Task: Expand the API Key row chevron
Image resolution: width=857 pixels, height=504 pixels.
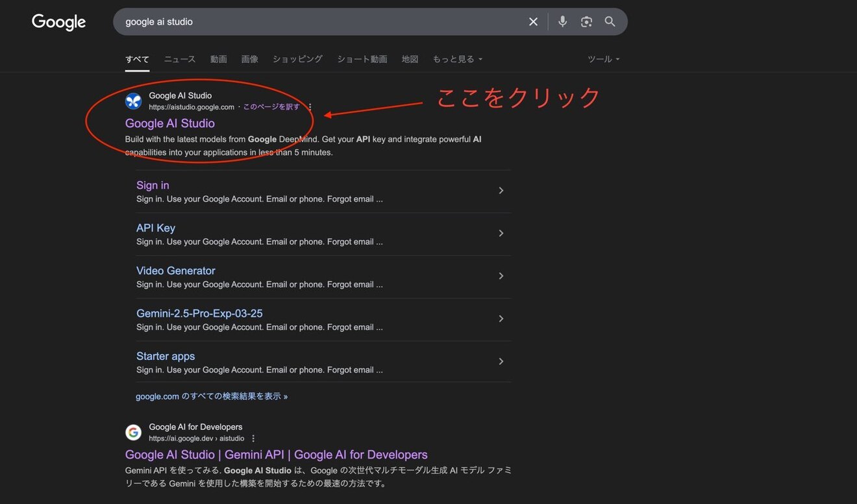Action: 501,234
